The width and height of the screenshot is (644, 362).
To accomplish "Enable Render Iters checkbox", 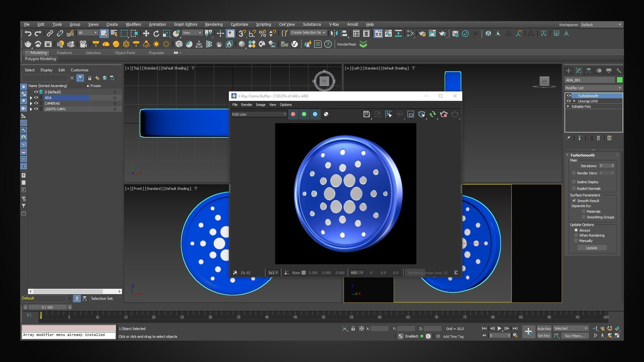I will click(574, 173).
